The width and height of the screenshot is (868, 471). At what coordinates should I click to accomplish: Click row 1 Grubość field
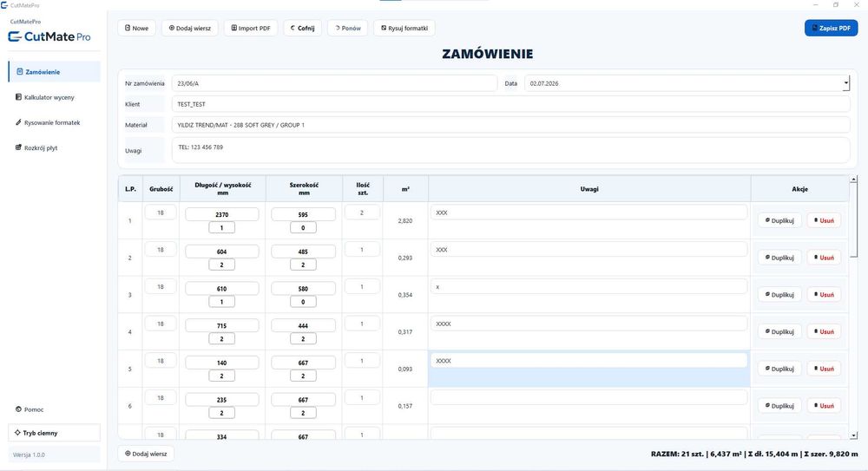coord(161,213)
